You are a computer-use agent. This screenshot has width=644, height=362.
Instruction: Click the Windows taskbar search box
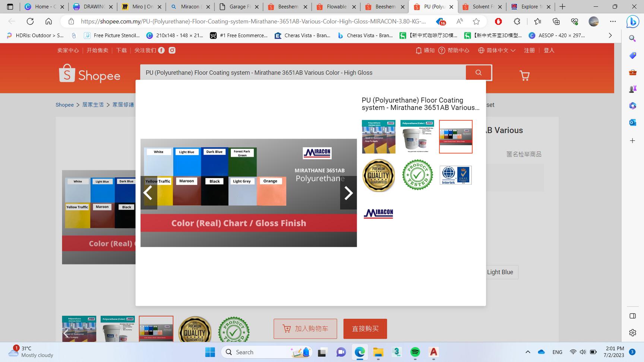pos(267,352)
